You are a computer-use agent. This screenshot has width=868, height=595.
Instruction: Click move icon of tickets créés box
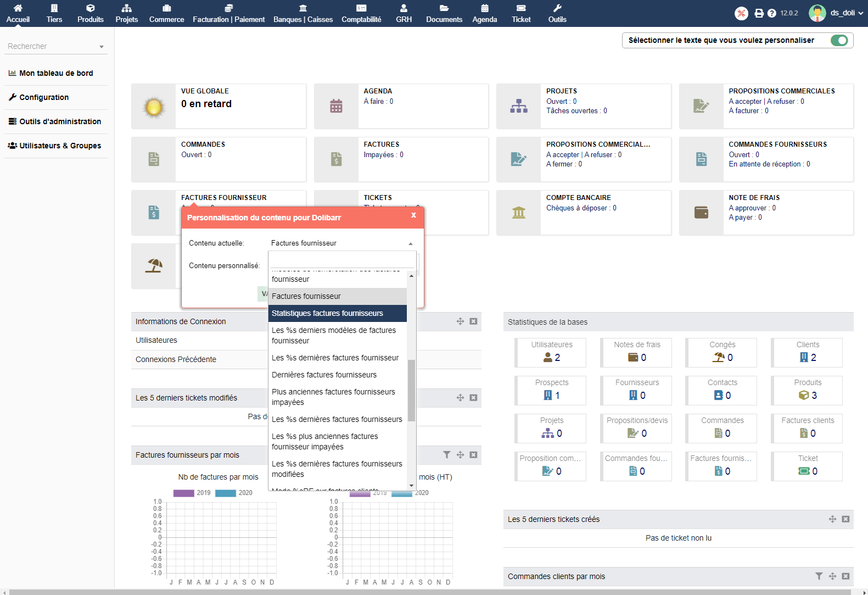click(x=832, y=519)
